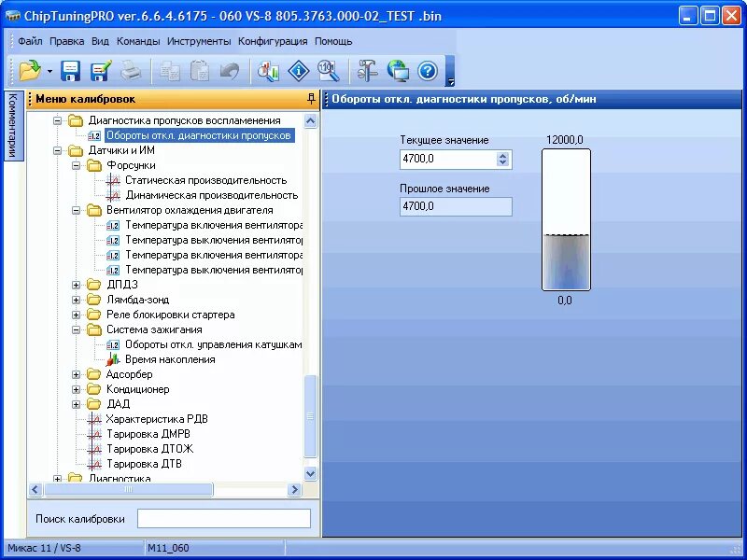This screenshot has width=747, height=560.
Task: Open the blue diamond info icon
Action: pyautogui.click(x=299, y=71)
